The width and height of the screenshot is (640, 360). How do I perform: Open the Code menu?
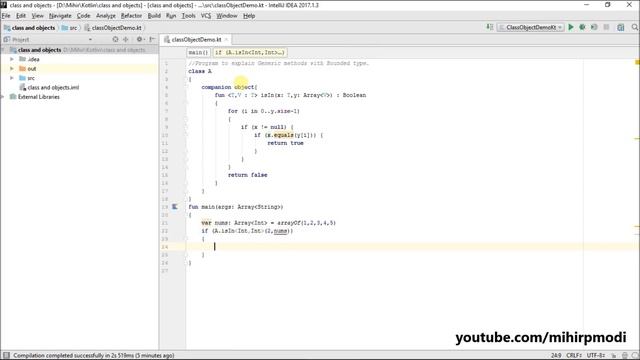pos(83,16)
